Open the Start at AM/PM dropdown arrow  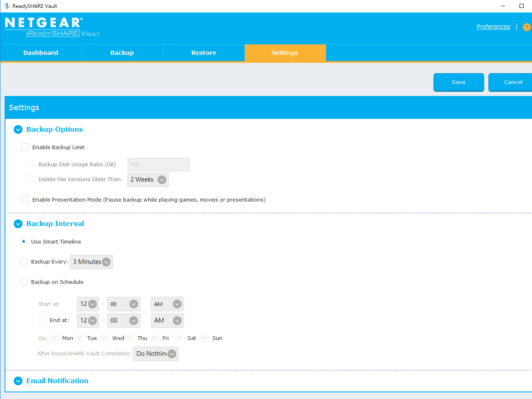(x=177, y=304)
